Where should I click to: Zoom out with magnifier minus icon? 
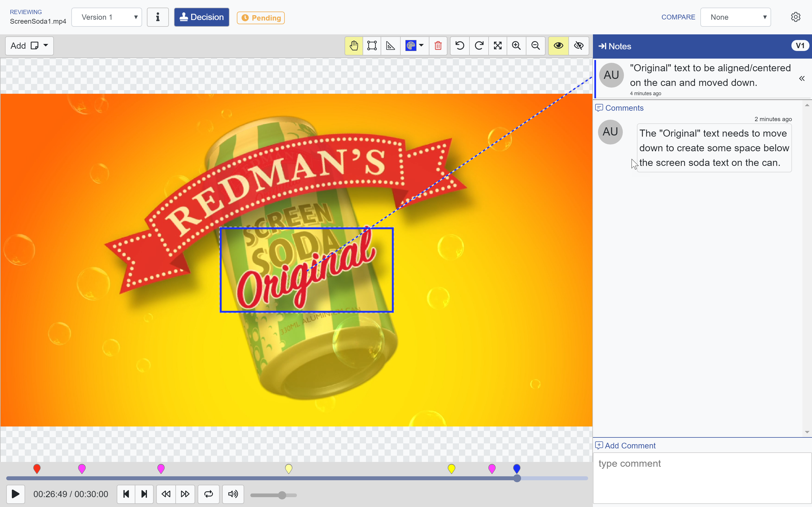[535, 46]
